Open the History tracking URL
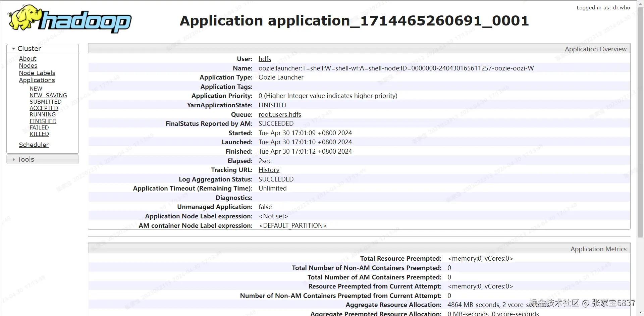This screenshot has height=316, width=644. click(x=269, y=170)
